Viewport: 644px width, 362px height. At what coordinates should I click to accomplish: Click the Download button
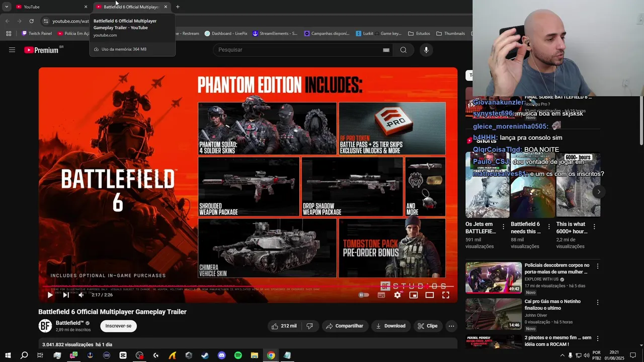390,326
